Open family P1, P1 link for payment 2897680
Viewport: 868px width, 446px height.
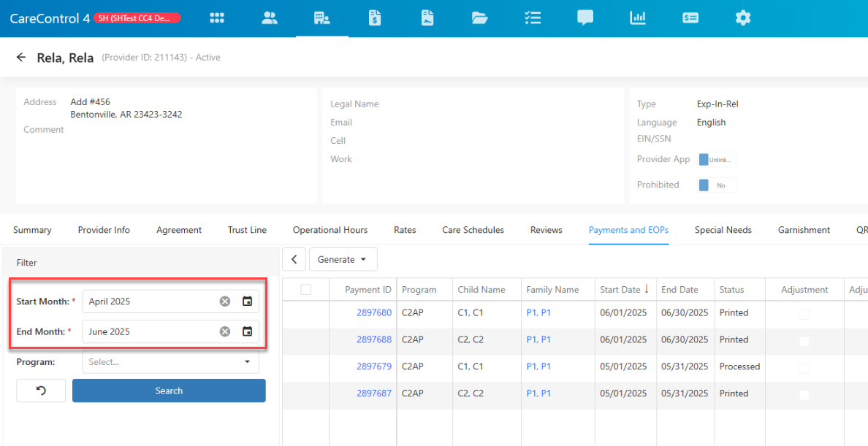point(538,312)
